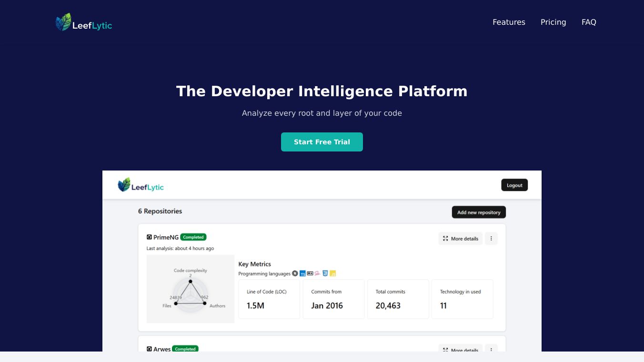Image resolution: width=644 pixels, height=362 pixels.
Task: Click the PrimeNG radar chart
Action: click(x=191, y=289)
